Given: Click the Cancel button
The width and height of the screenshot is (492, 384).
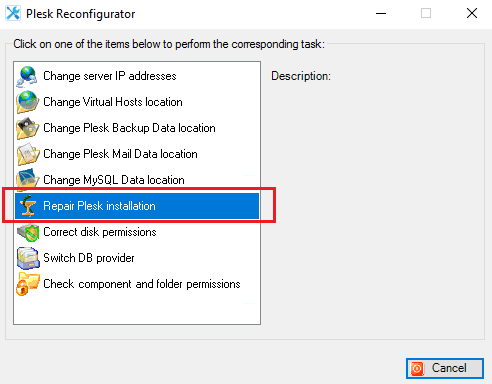Looking at the screenshot, I should click(445, 368).
